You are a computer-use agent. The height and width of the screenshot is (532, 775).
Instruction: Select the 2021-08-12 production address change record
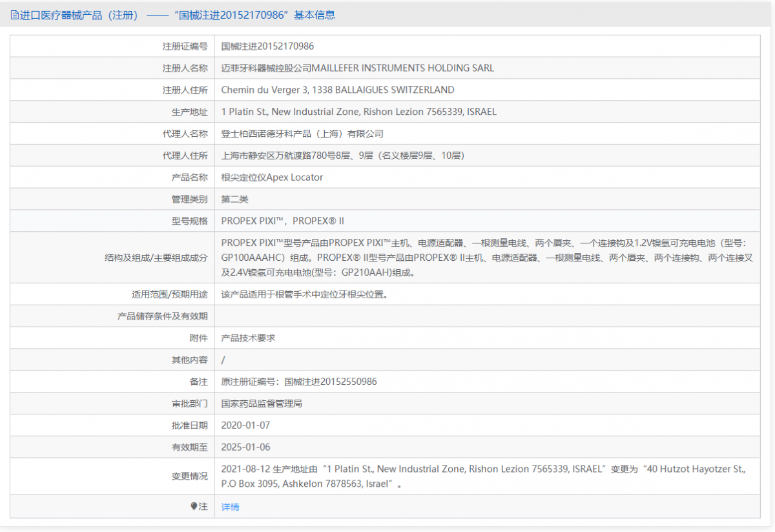coord(484,476)
